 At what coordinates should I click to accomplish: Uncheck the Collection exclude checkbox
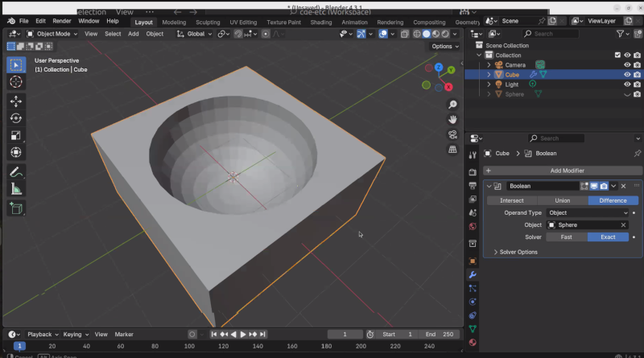pos(617,56)
